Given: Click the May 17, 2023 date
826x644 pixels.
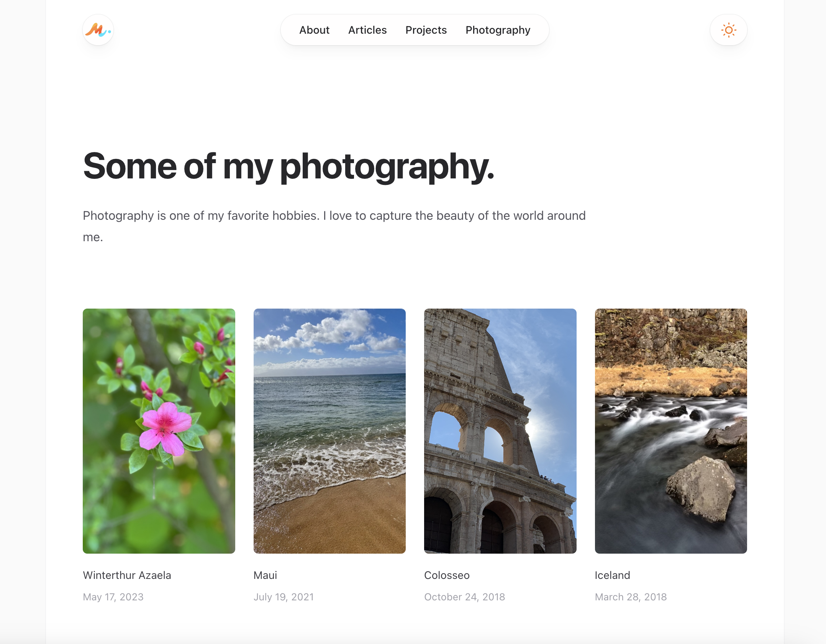Looking at the screenshot, I should coord(113,597).
